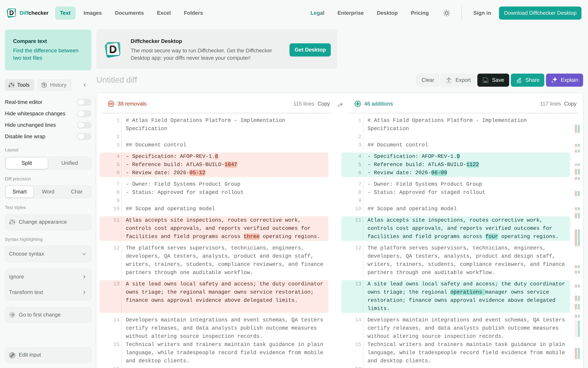This screenshot has width=588, height=368.
Task: Open the Folders comparison tab
Action: 193,13
